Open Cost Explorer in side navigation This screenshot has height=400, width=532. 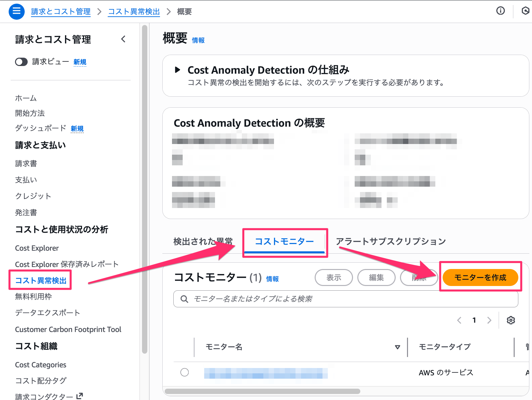[x=37, y=248]
